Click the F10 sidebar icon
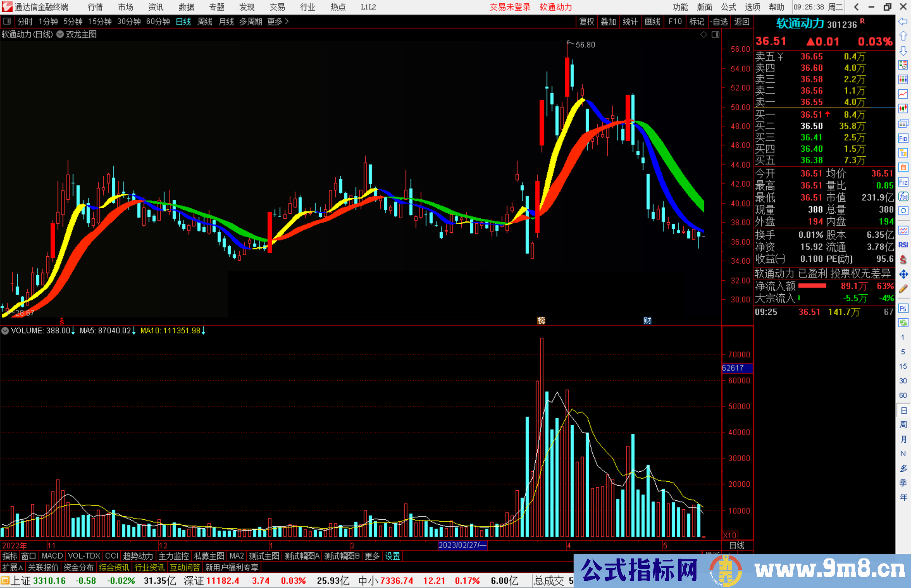Image resolution: width=911 pixels, height=588 pixels. 903,138
